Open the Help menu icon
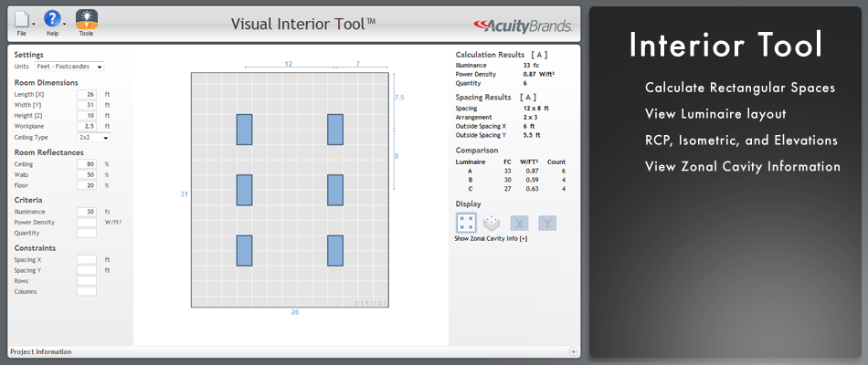868x365 pixels. coord(52,19)
